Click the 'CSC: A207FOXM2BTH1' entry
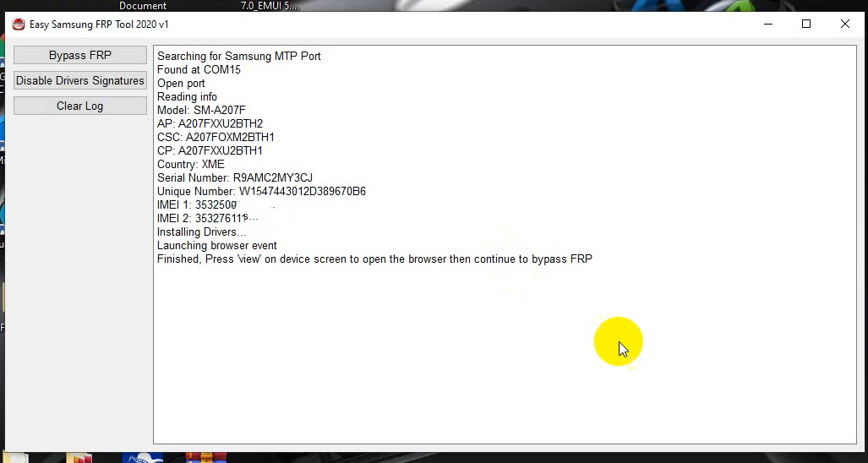This screenshot has width=868, height=463. coord(216,137)
